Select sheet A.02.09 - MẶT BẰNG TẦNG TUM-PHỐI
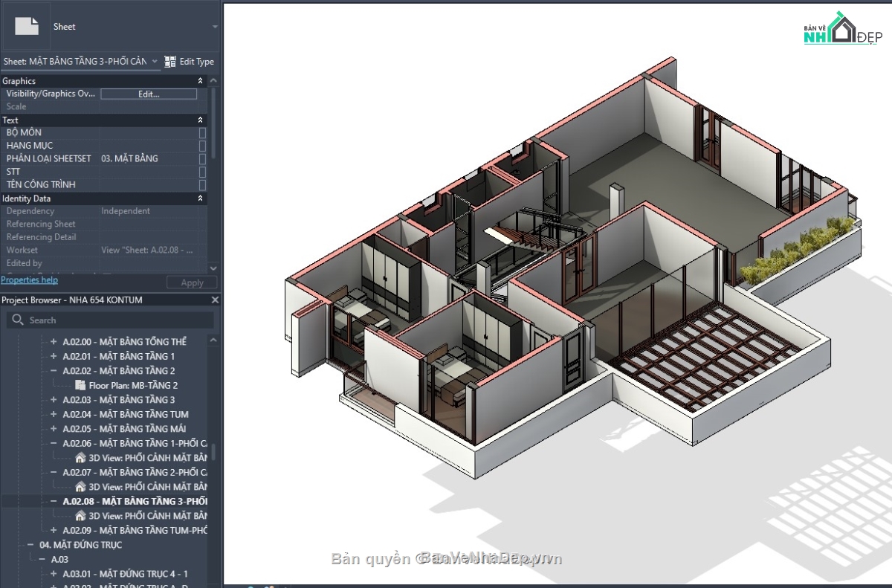 coord(135,530)
